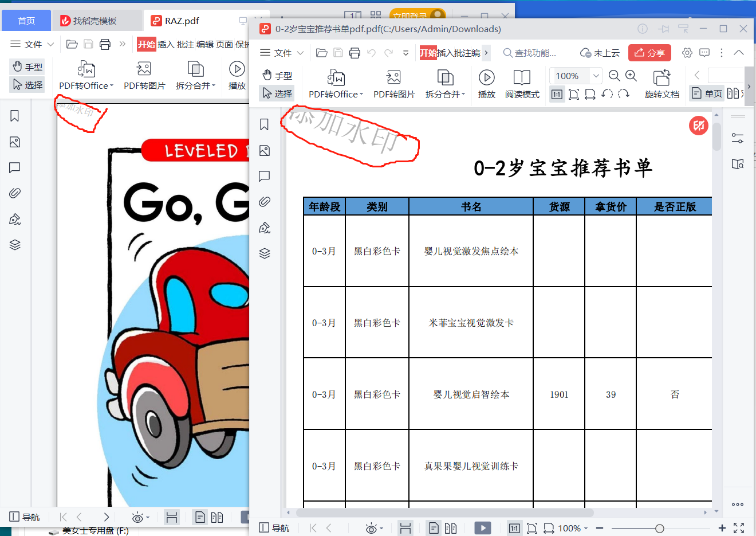Select the signature pen icon in sidebar
This screenshot has width=756, height=536.
(265, 228)
